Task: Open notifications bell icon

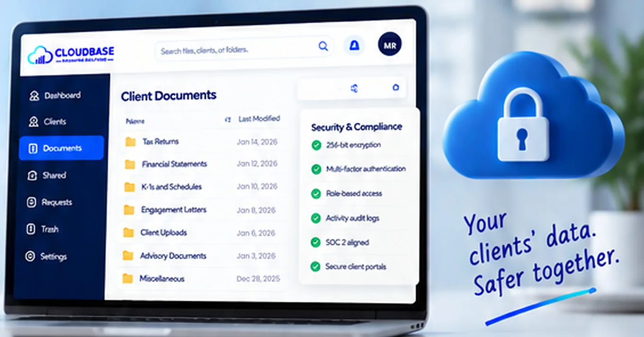Action: coord(354,45)
